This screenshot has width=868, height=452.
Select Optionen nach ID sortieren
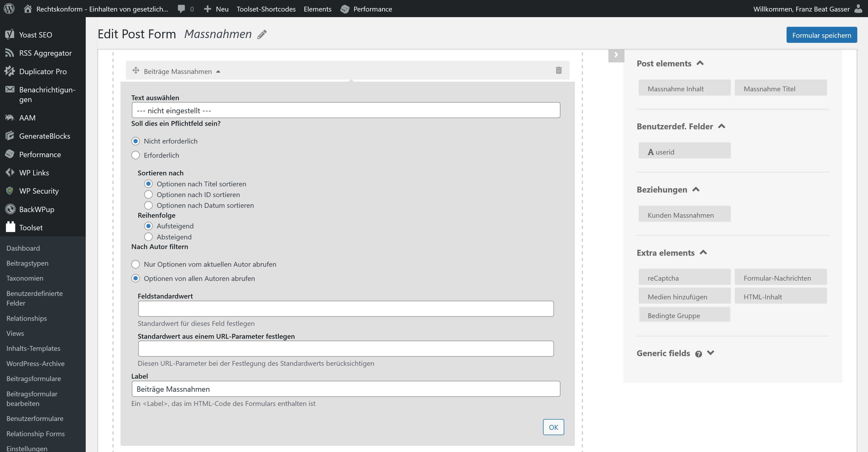(x=148, y=194)
